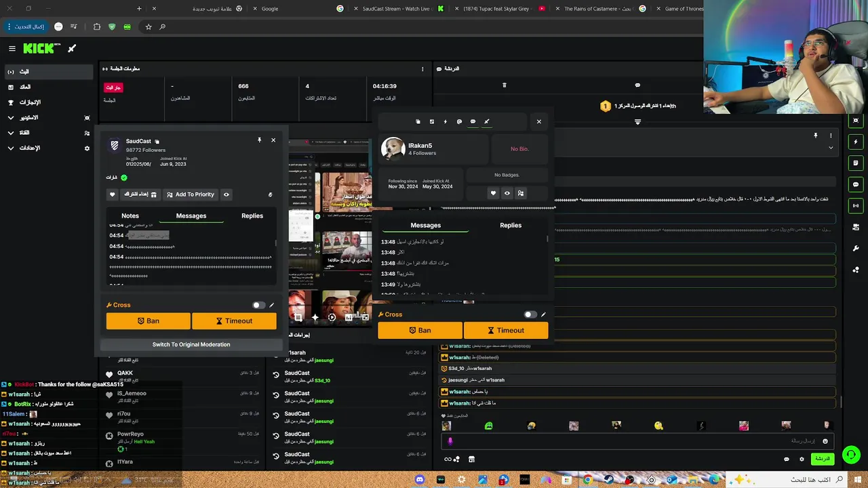Ban the user IRakan5
The width and height of the screenshot is (868, 488).
[x=420, y=330]
